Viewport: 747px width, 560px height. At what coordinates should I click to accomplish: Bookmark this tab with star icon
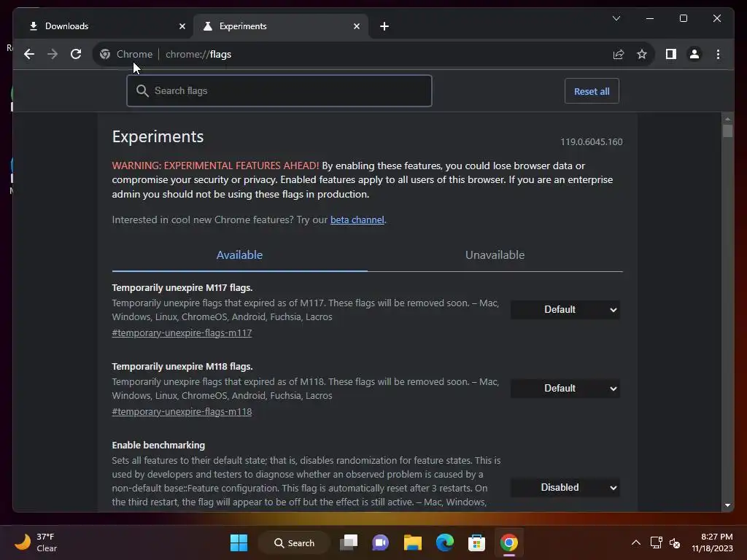642,54
